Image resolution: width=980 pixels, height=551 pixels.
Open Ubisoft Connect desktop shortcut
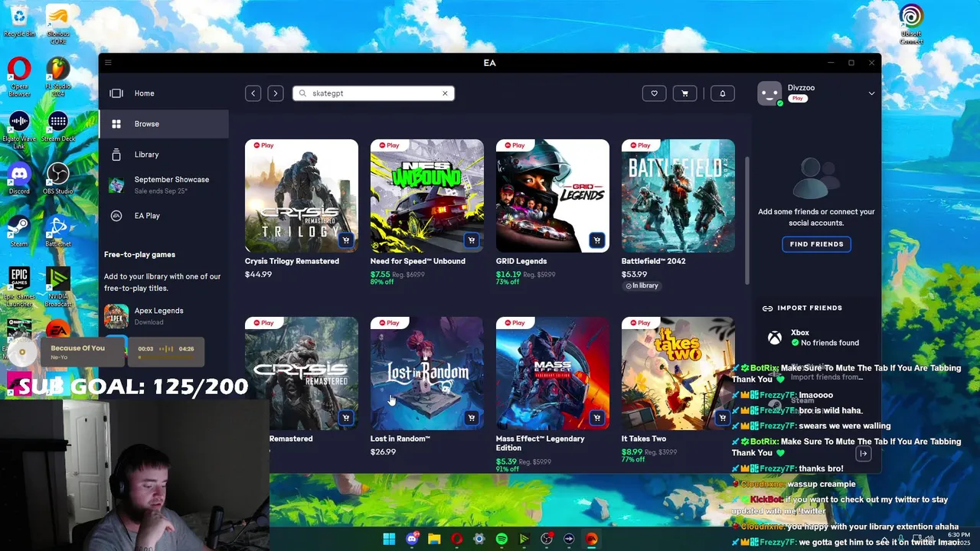[911, 24]
